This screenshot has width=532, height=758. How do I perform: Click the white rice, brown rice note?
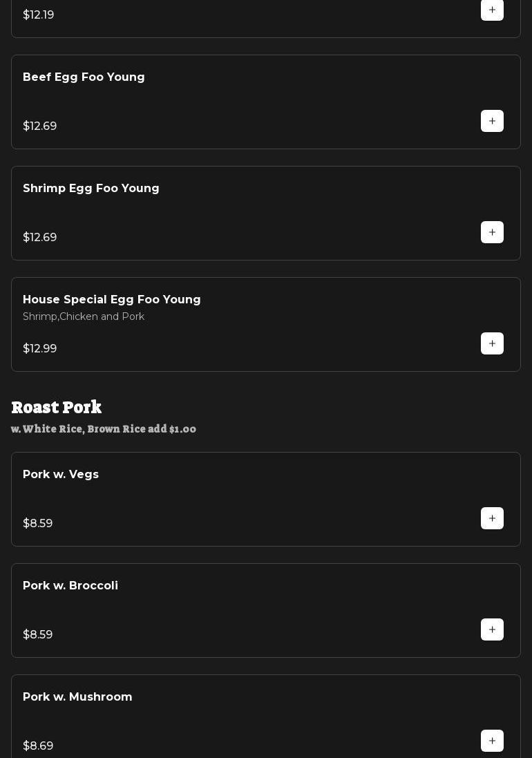click(x=104, y=429)
